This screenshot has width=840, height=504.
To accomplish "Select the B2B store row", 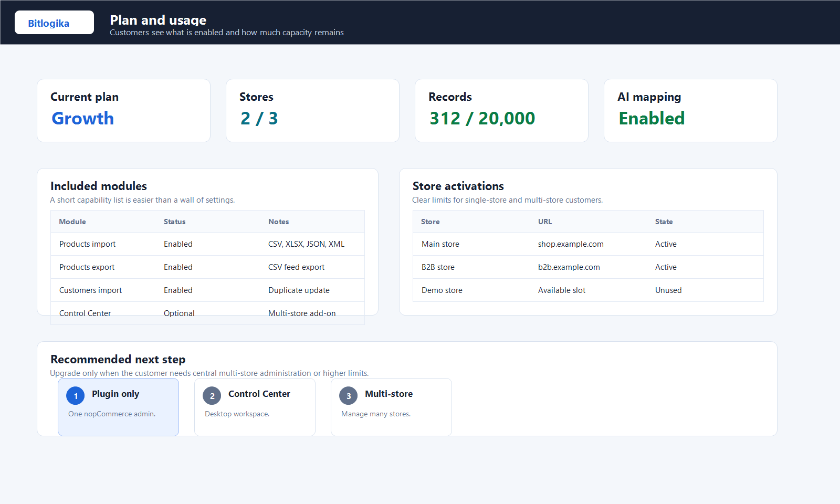I will tap(588, 267).
